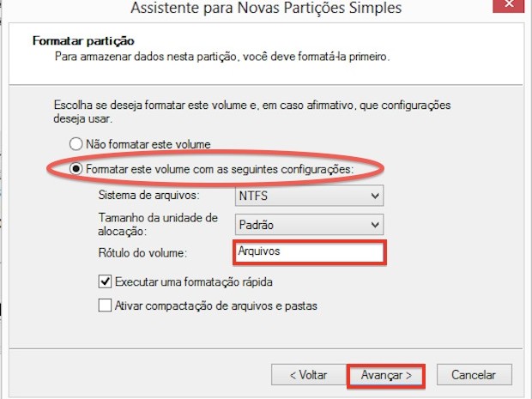Enable 'Ativar compactação de arquivos e pastas'
The image size is (532, 399).
[106, 305]
